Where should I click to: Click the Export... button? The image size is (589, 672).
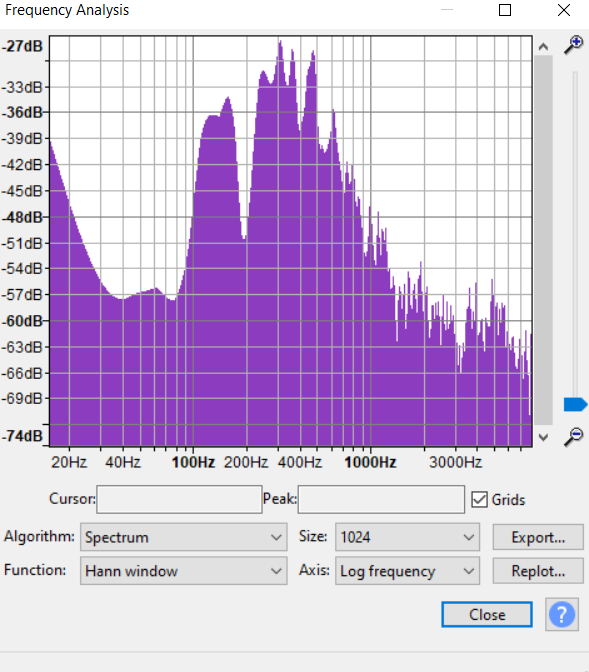click(538, 537)
